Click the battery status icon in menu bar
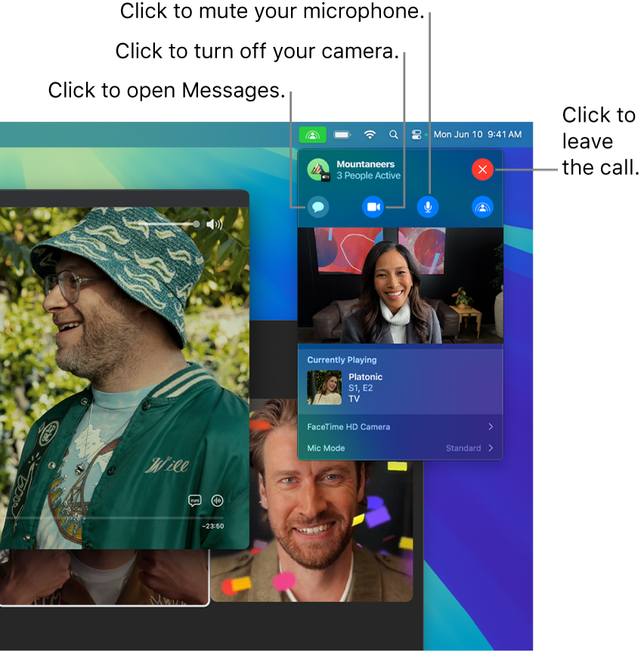Screen dimensions: 644x652 tap(342, 135)
